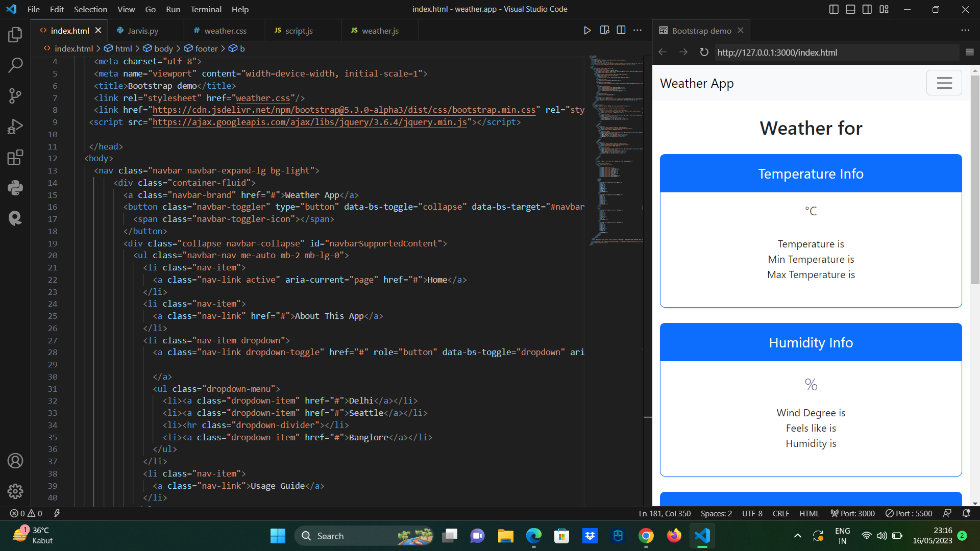
Task: Open the Extensions view
Action: pyautogui.click(x=15, y=157)
